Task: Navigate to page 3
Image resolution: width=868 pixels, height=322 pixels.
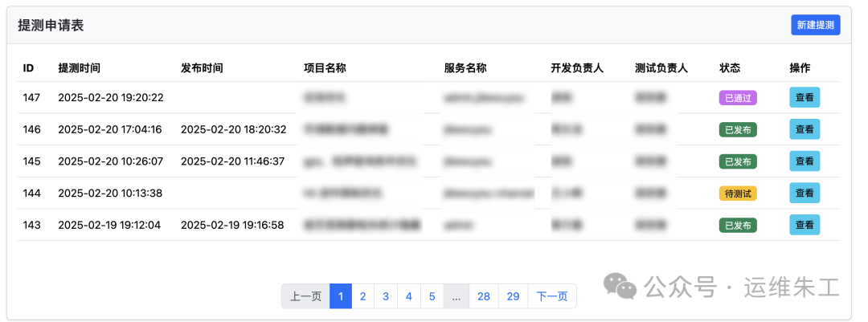Action: coord(386,296)
